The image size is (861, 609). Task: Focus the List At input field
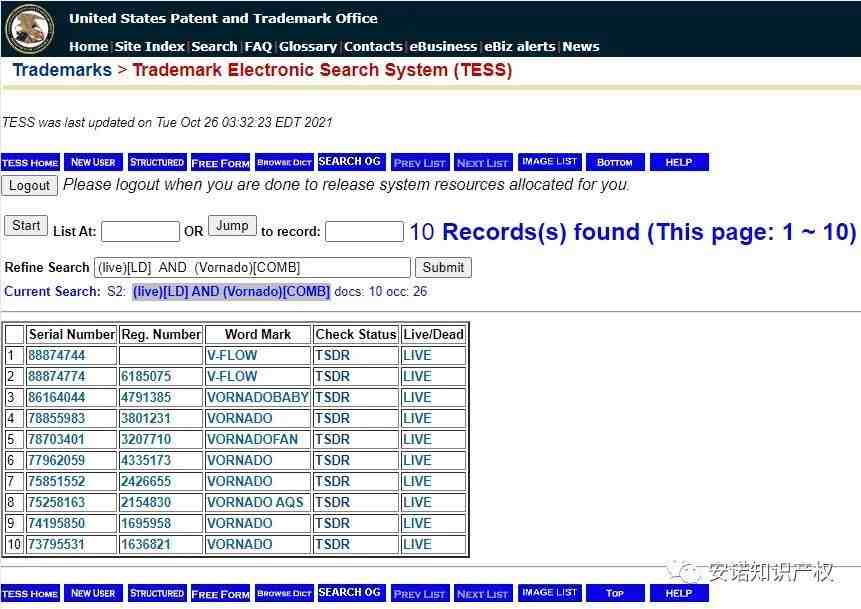pos(141,232)
